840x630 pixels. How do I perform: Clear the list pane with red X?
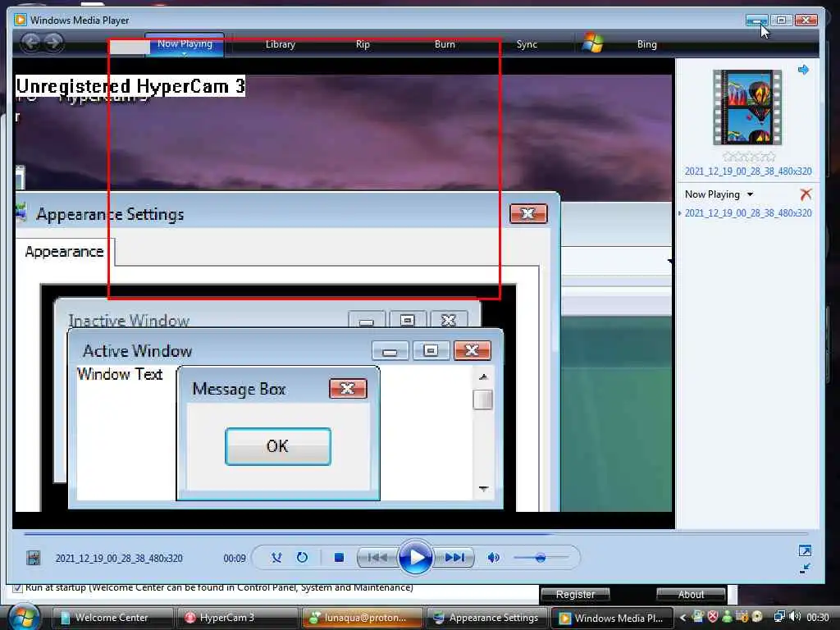(806, 194)
